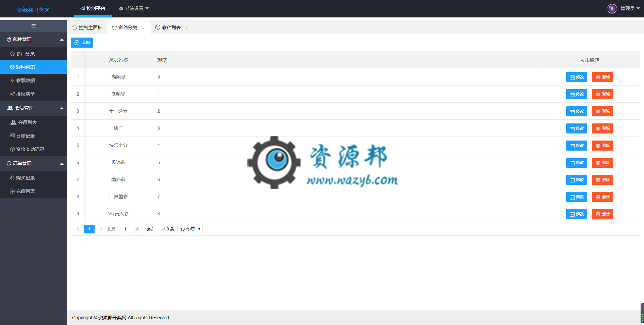The width and height of the screenshot is (644, 325).
Task: Open the 10 条/页 page size dropdown
Action: [190, 229]
